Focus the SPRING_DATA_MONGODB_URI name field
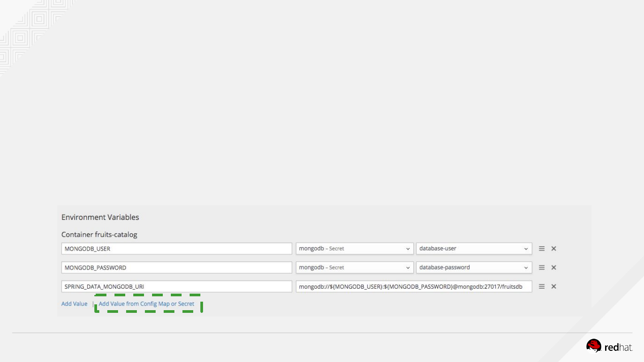 177,286
